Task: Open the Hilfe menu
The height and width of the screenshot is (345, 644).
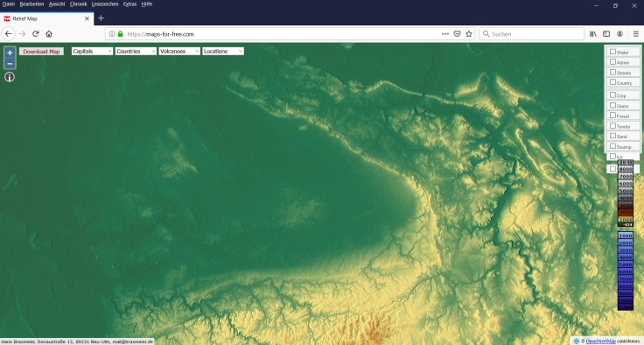Action: pyautogui.click(x=147, y=4)
